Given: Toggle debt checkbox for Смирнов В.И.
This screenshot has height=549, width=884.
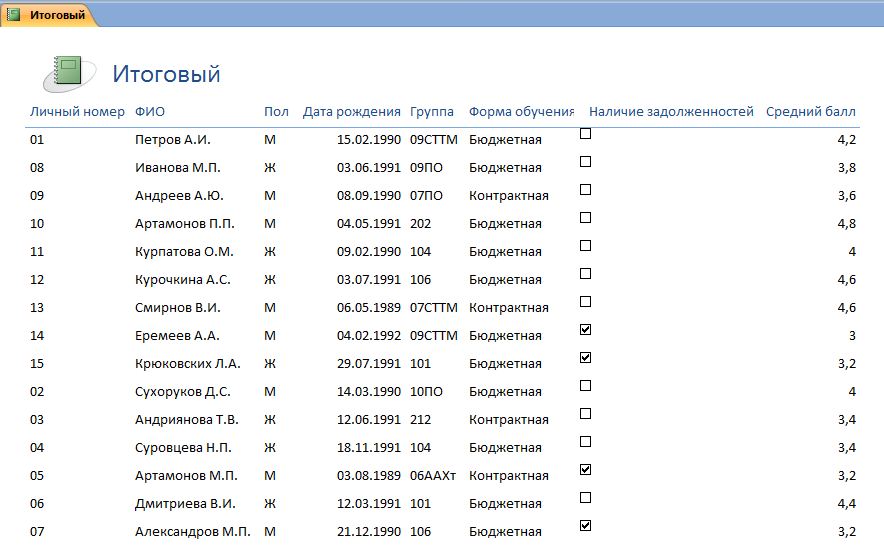Looking at the screenshot, I should pyautogui.click(x=586, y=302).
